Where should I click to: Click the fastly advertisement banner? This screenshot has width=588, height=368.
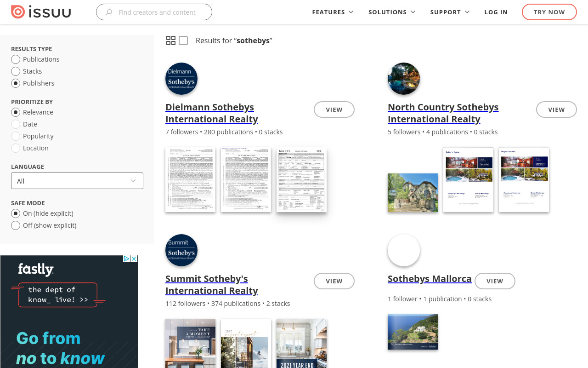pyautogui.click(x=69, y=312)
